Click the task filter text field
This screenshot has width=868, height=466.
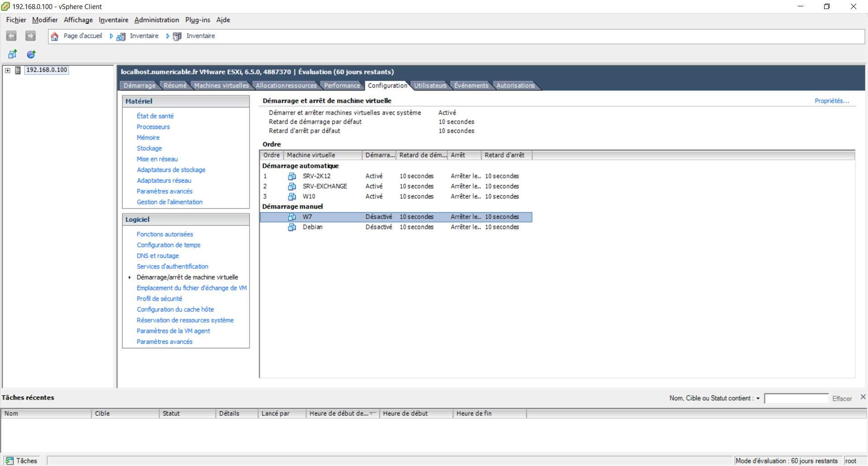(796, 399)
